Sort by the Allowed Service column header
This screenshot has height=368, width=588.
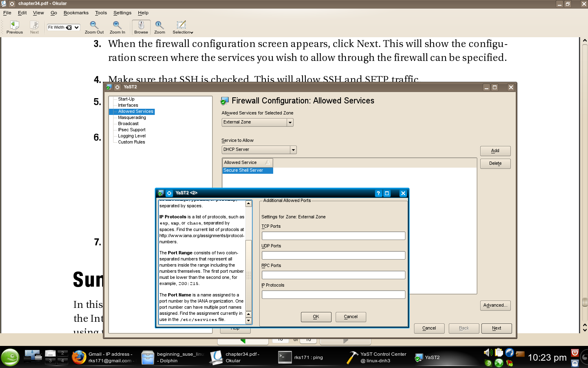[x=247, y=163]
